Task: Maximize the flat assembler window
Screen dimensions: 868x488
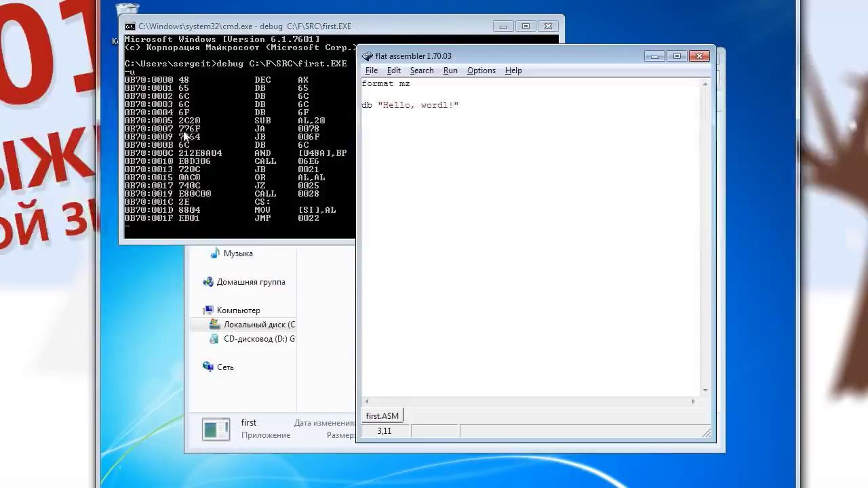Action: (677, 56)
